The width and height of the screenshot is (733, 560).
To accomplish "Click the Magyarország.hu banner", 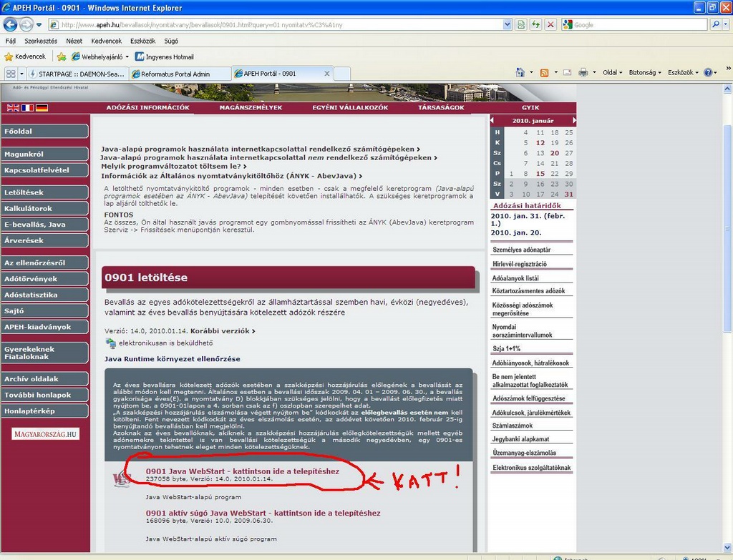I will coord(45,434).
